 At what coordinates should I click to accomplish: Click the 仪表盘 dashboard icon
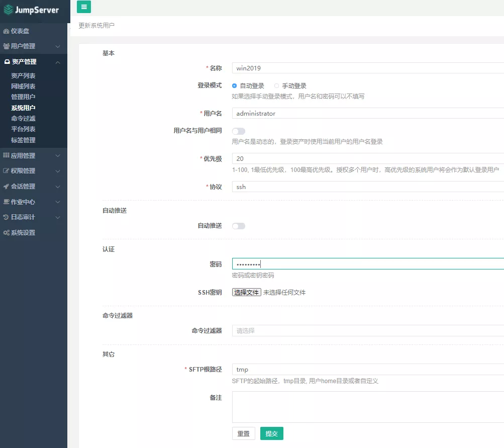click(x=6, y=31)
